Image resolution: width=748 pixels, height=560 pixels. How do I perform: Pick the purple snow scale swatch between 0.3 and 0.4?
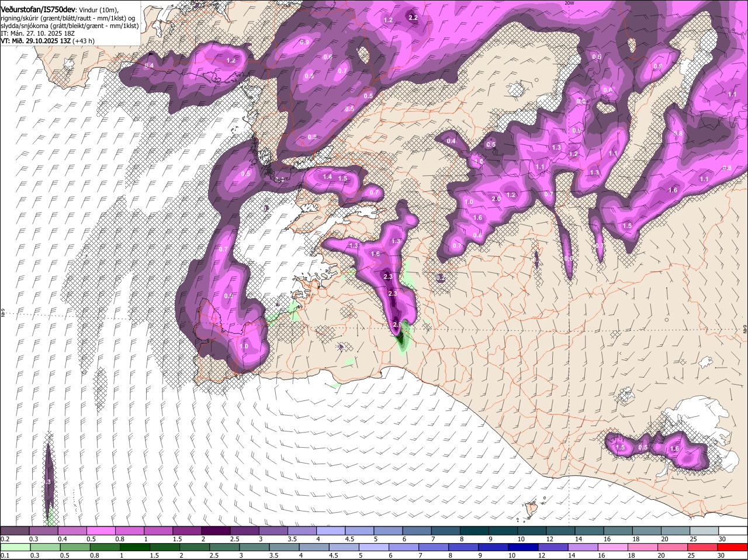[x=44, y=530]
